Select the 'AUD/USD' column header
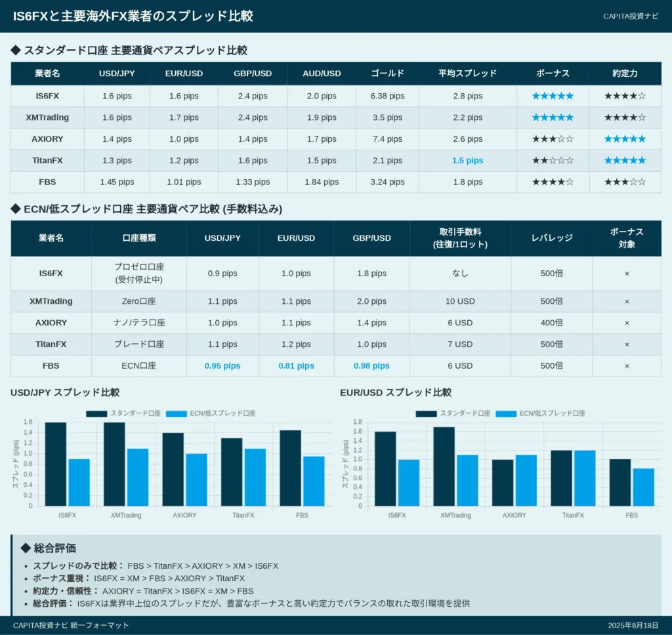 (x=322, y=73)
